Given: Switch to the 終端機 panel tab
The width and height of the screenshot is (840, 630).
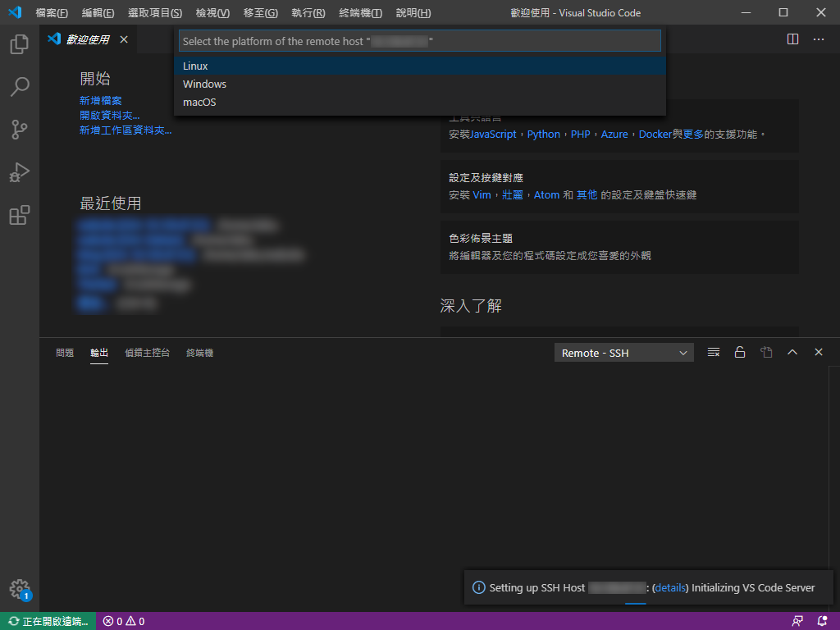Looking at the screenshot, I should tap(200, 353).
